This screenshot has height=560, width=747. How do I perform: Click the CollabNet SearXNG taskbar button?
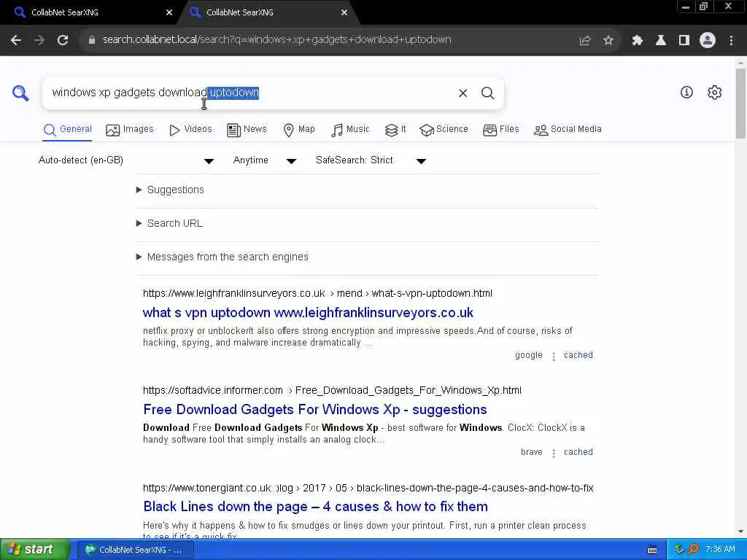(134, 550)
